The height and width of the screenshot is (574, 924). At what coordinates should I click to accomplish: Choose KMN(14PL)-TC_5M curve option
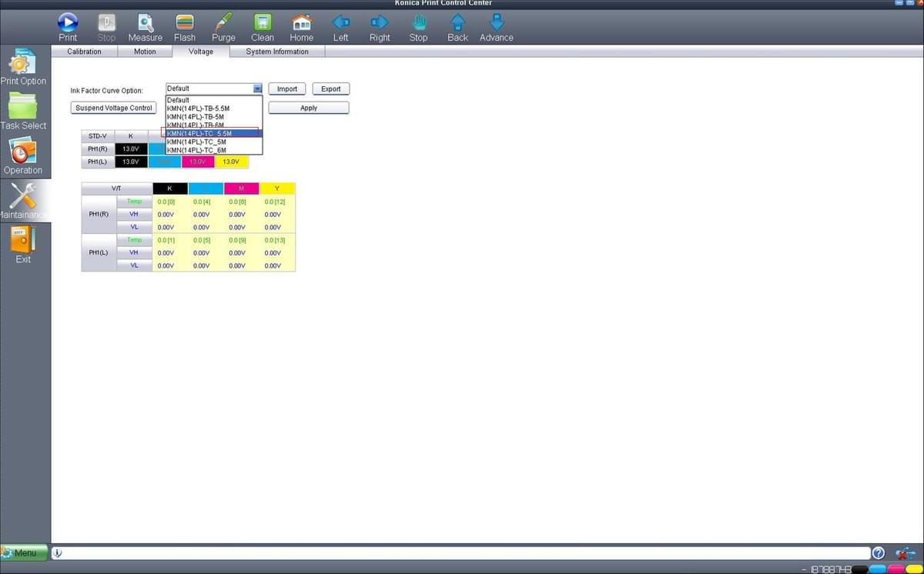tap(214, 142)
